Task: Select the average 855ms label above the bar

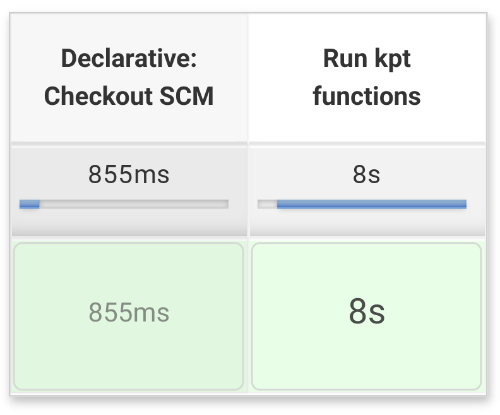Action: [x=129, y=174]
